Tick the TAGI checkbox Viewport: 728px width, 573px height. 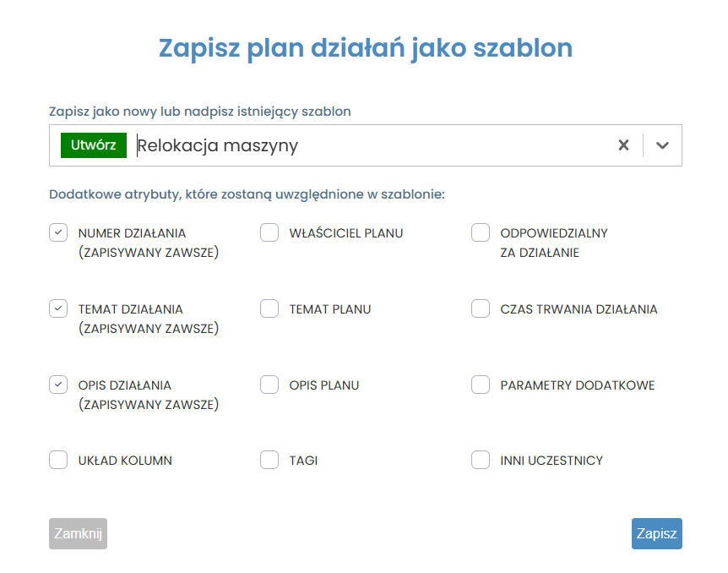click(x=269, y=461)
